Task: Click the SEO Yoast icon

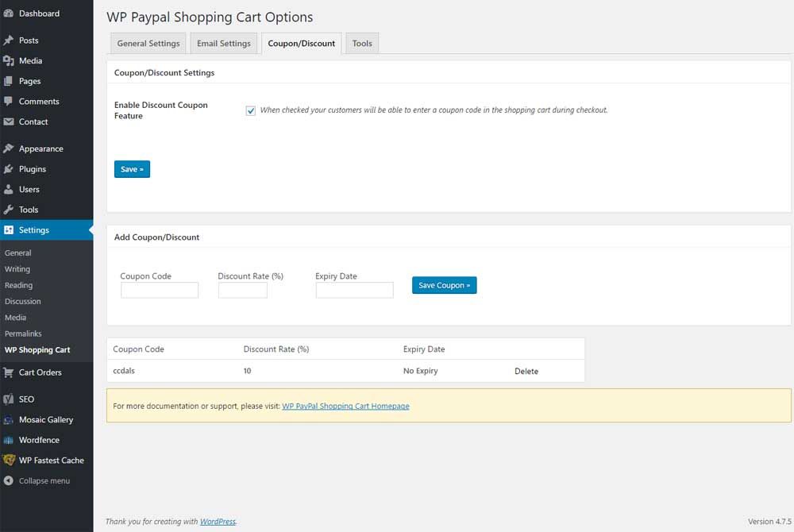Action: click(x=8, y=399)
